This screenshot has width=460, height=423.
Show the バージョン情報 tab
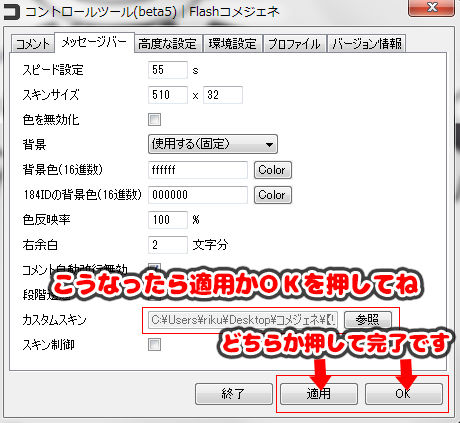pyautogui.click(x=367, y=44)
